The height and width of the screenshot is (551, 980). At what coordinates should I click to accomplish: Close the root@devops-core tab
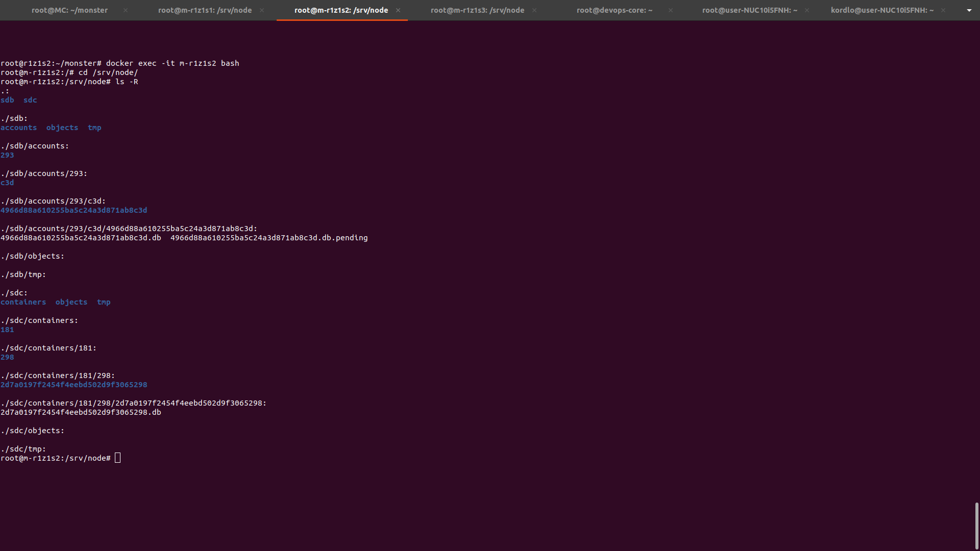coord(671,10)
